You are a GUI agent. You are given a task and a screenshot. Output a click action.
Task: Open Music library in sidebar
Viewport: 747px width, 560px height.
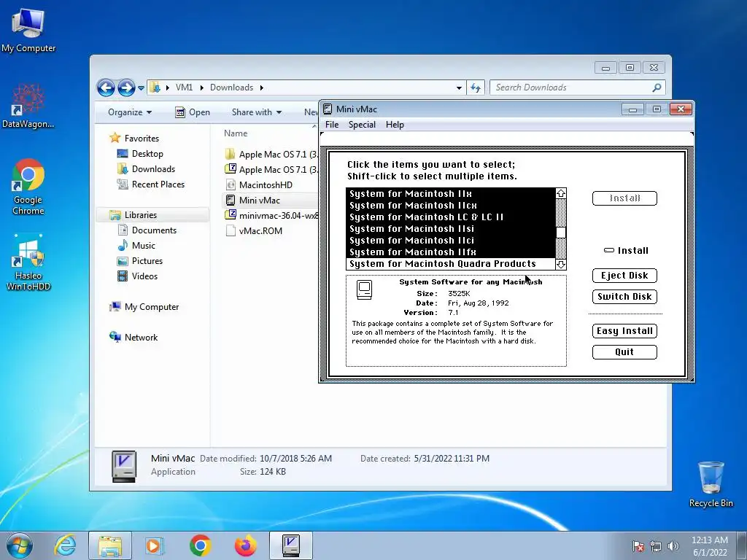click(x=136, y=245)
